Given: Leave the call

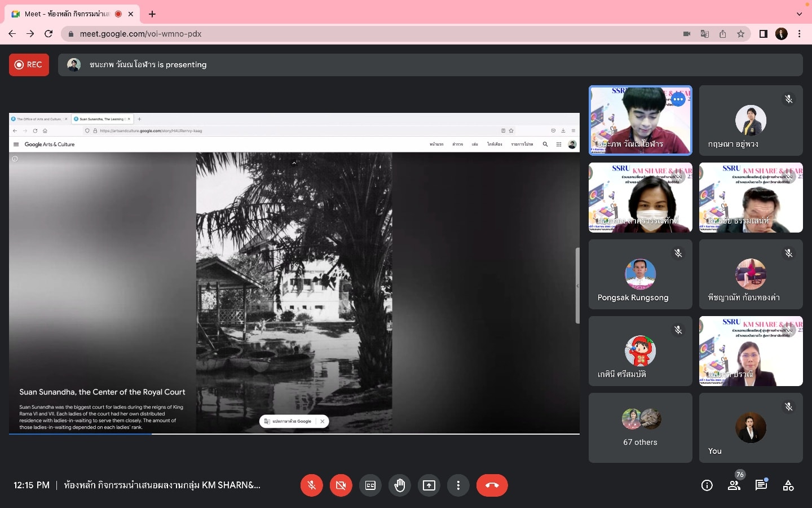Looking at the screenshot, I should (x=492, y=485).
